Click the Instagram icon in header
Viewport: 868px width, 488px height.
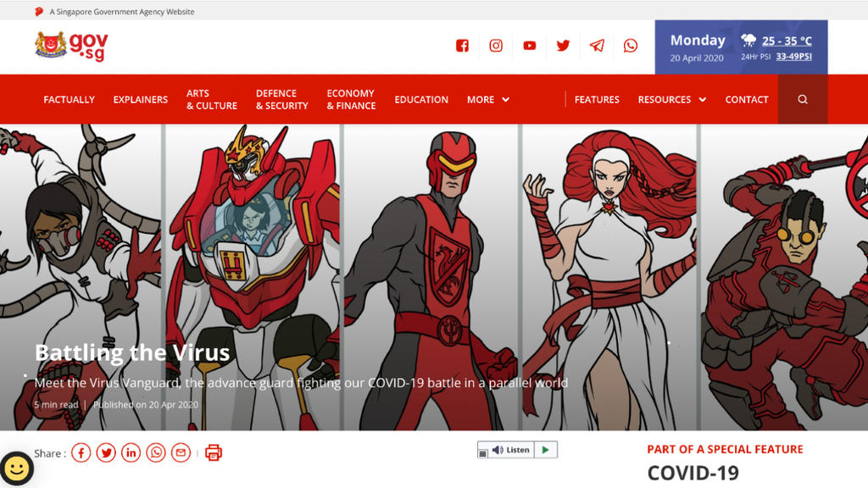tap(496, 46)
